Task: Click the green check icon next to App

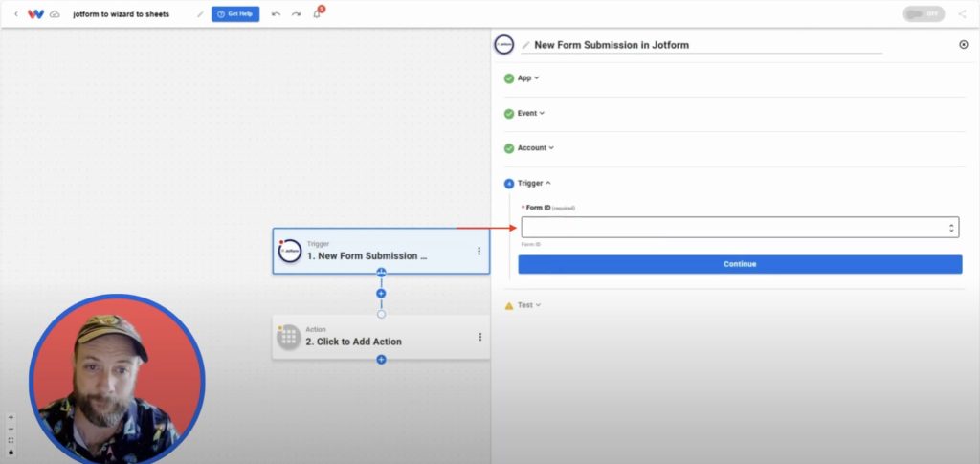Action: coord(509,78)
